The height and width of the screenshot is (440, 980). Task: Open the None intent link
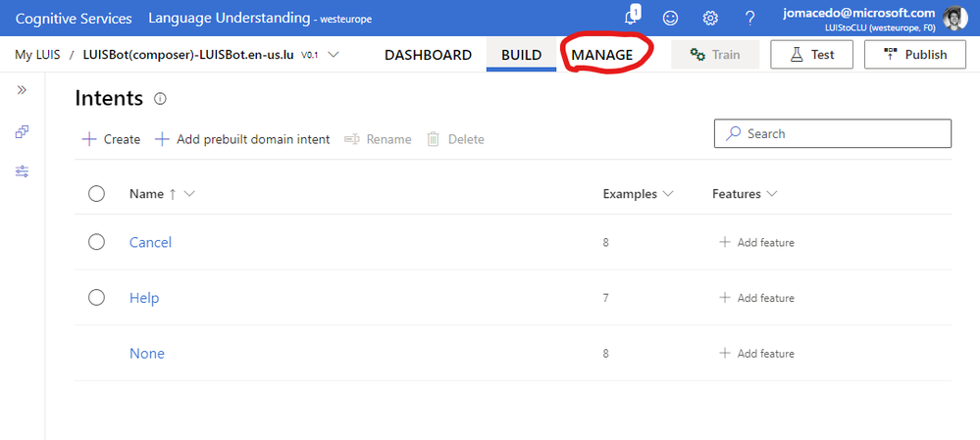(x=147, y=353)
